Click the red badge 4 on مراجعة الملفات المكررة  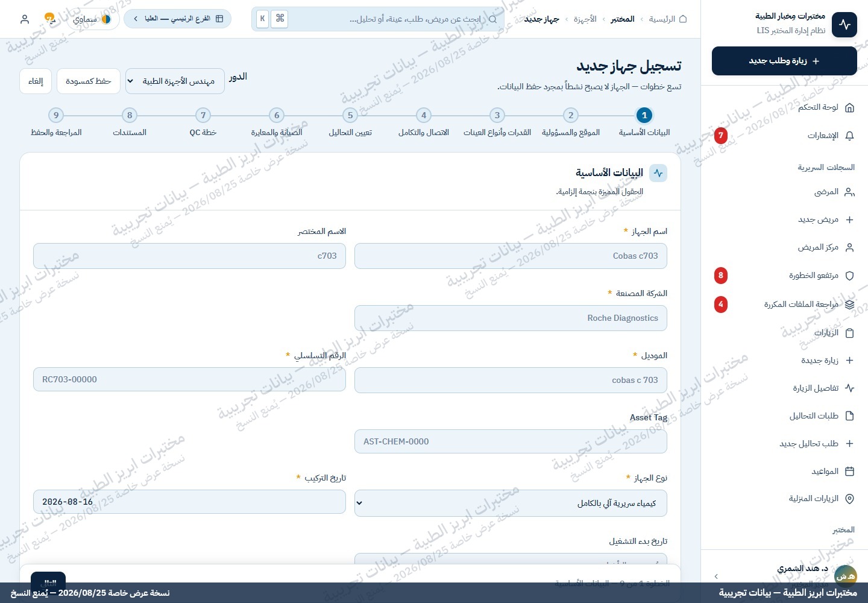721,305
